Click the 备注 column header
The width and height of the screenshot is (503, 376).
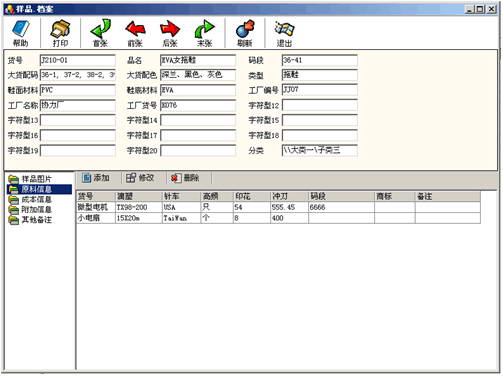tap(448, 196)
